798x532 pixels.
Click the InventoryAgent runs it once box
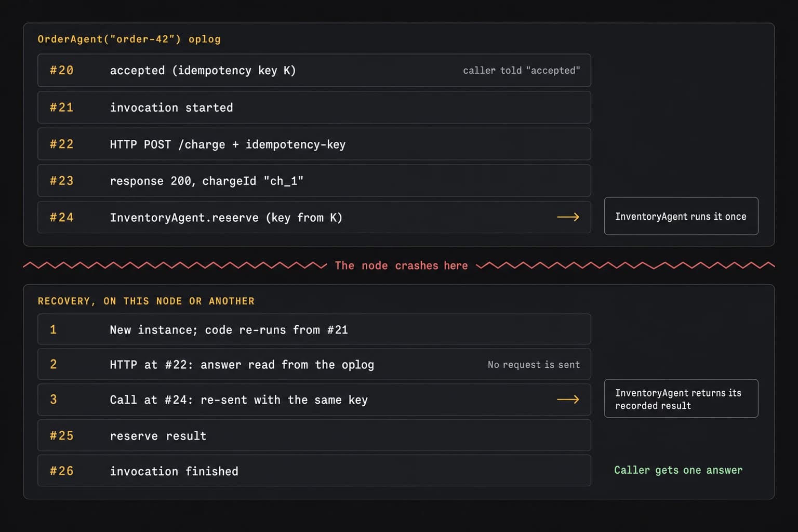coord(681,216)
